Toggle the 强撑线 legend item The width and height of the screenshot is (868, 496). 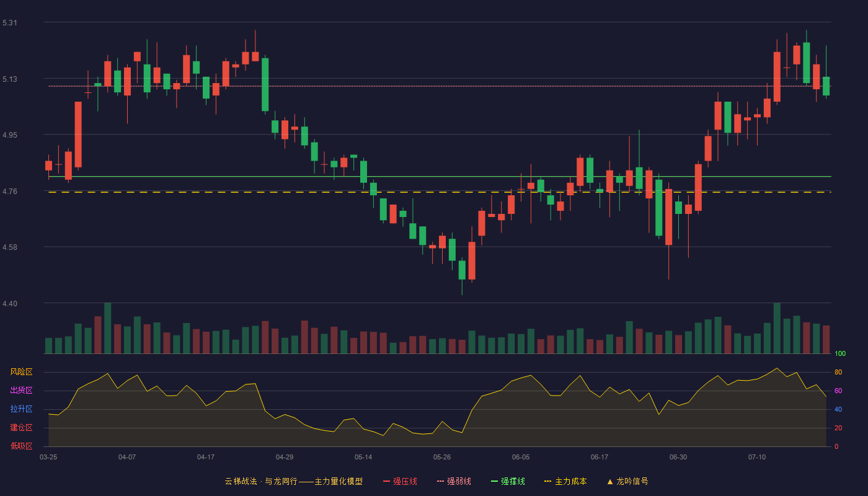pyautogui.click(x=508, y=481)
